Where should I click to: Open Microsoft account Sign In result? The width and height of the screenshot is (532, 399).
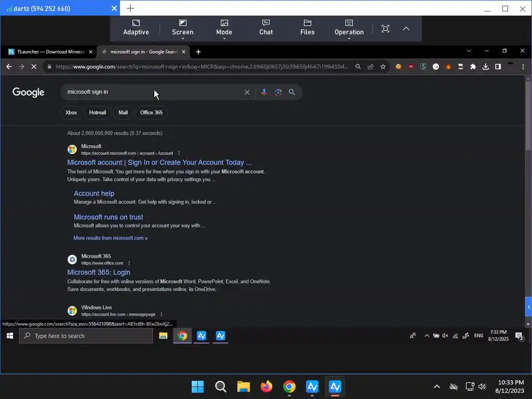click(159, 163)
